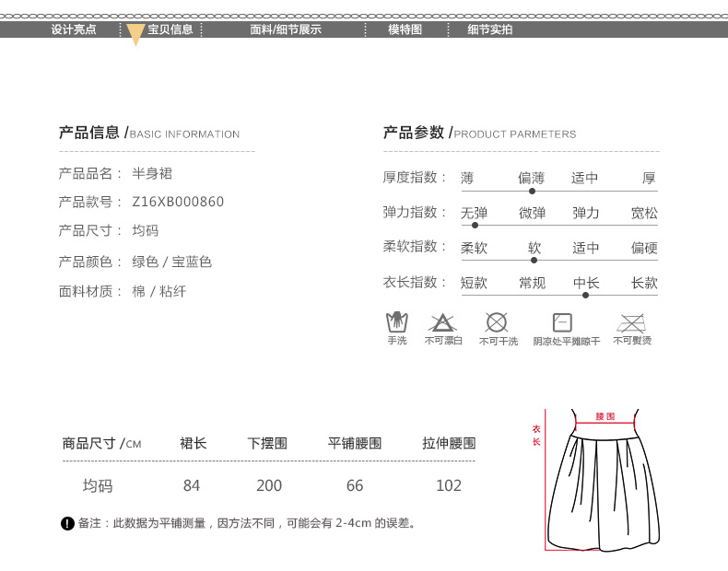Click the 短款 length option
The height and width of the screenshot is (571, 728).
[474, 283]
